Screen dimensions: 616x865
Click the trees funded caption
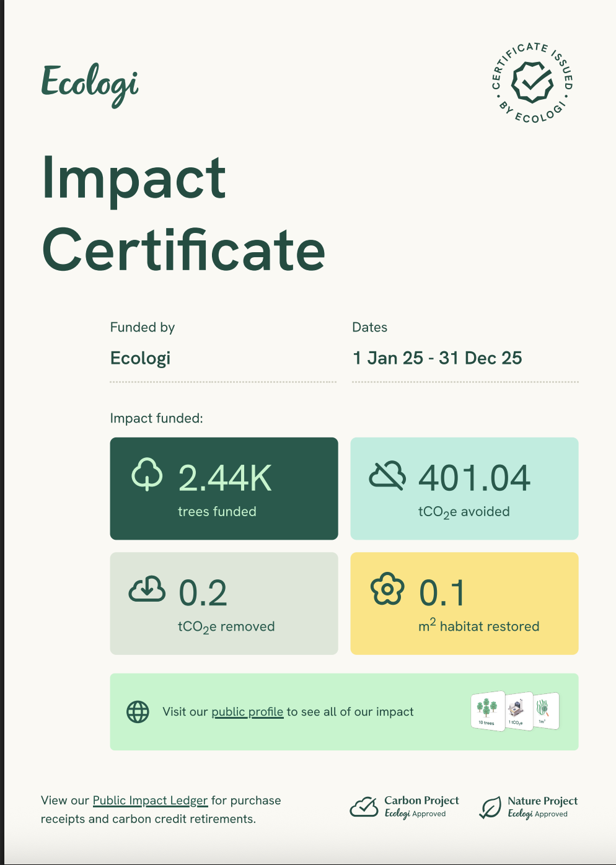point(217,512)
